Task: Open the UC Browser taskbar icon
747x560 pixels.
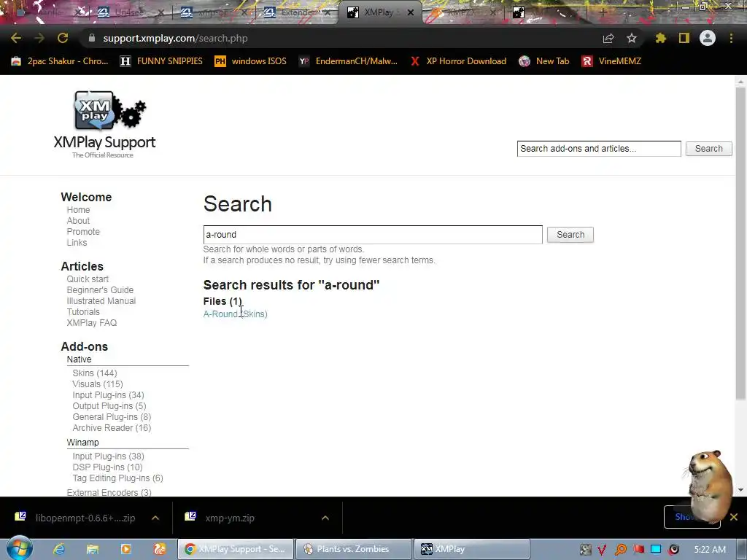Action: (x=160, y=549)
